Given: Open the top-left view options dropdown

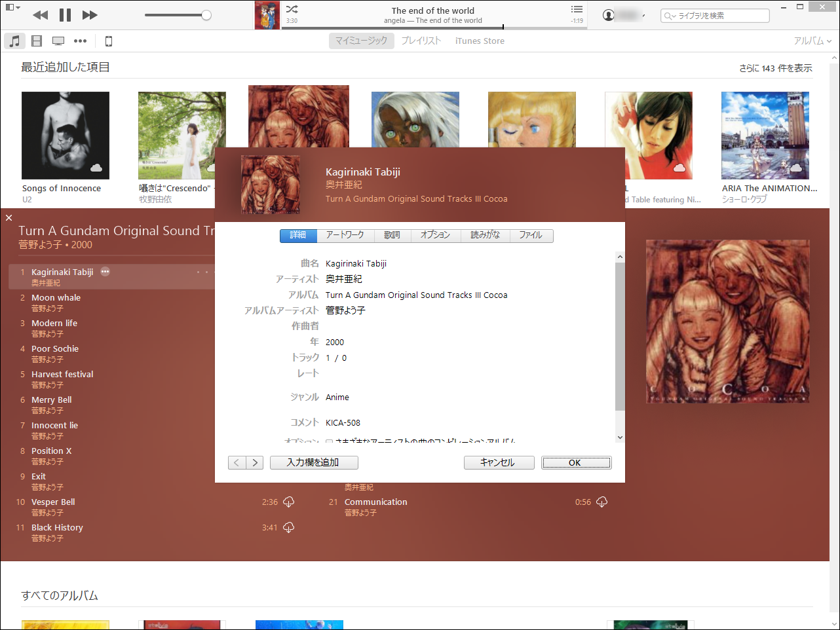Looking at the screenshot, I should pyautogui.click(x=12, y=7).
